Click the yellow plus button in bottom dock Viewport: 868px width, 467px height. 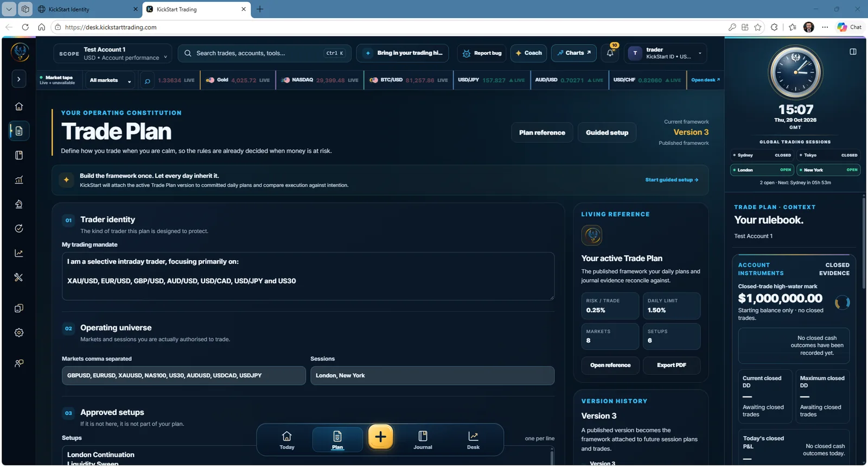pos(380,437)
